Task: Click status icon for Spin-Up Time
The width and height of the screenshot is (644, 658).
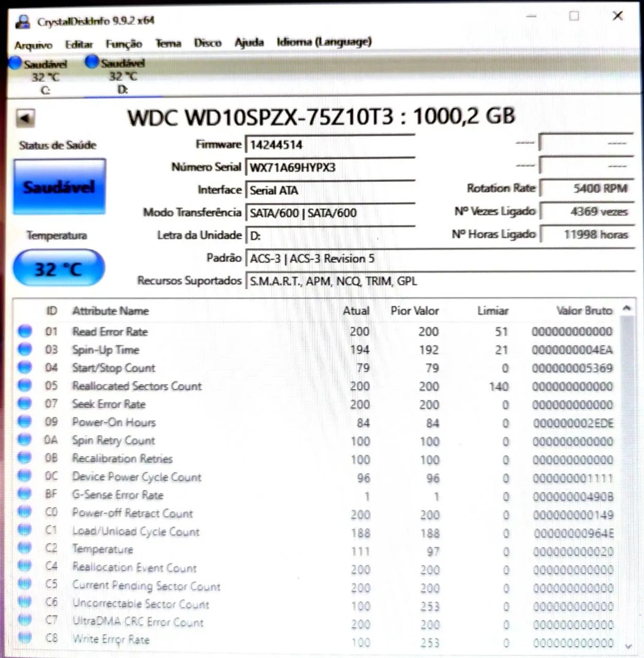Action: tap(25, 349)
